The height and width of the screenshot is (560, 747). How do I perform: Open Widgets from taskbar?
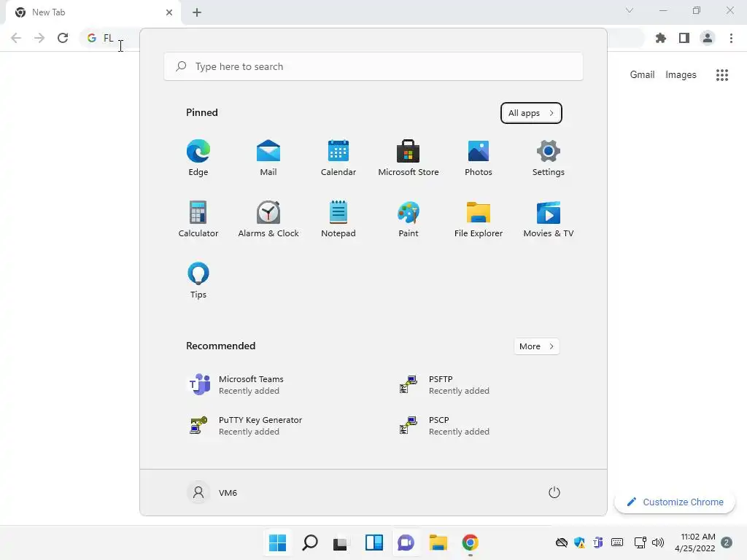point(374,542)
